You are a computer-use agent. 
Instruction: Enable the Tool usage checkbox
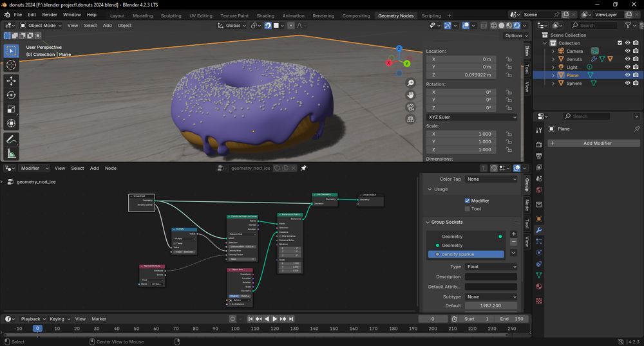(x=468, y=209)
